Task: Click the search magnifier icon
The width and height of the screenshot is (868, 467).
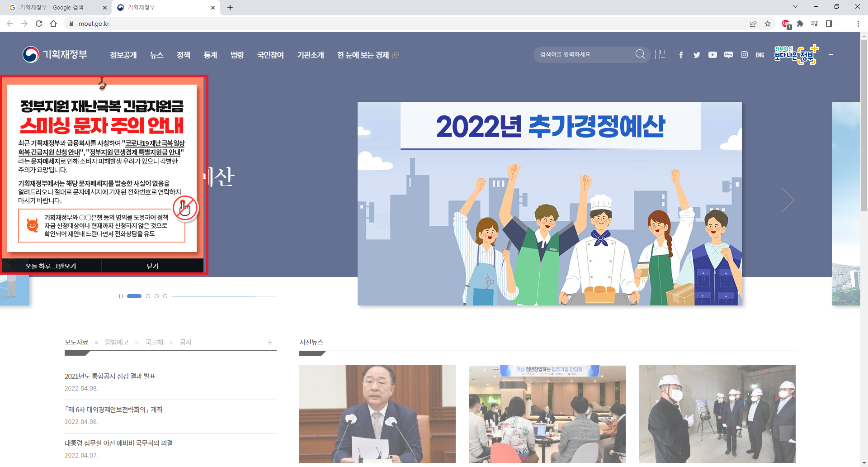Action: click(x=640, y=54)
